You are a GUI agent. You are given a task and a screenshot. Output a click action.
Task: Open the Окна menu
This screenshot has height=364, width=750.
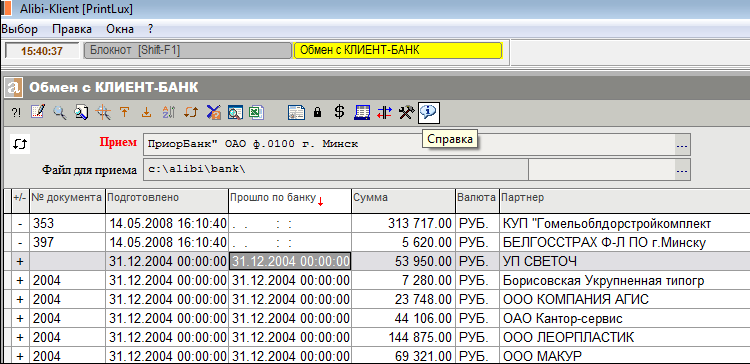[x=120, y=29]
